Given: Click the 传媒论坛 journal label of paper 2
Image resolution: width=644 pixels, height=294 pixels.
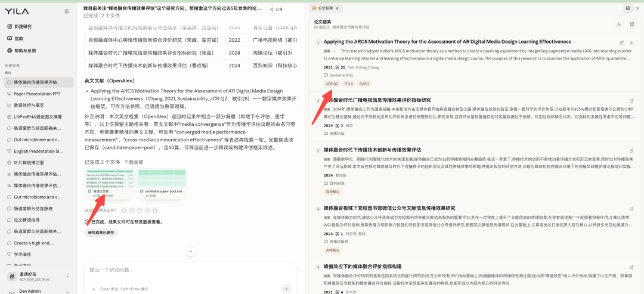Looking at the screenshot, I should (x=335, y=134).
